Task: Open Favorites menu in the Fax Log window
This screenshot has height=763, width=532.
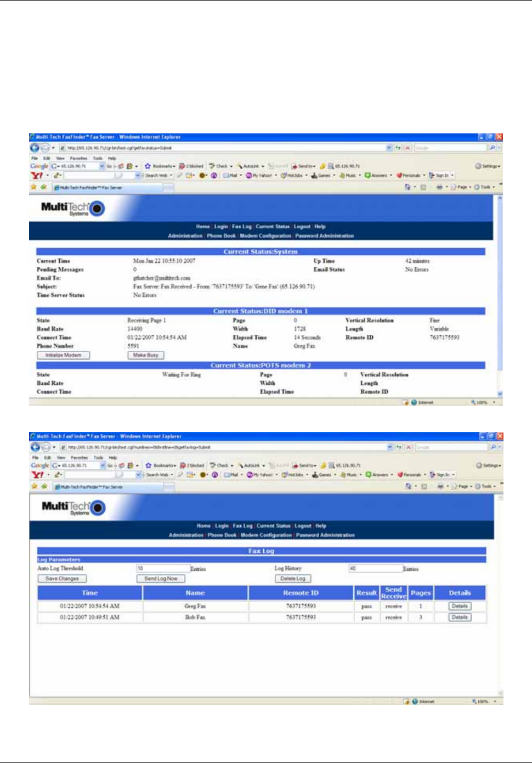Action: pos(79,457)
